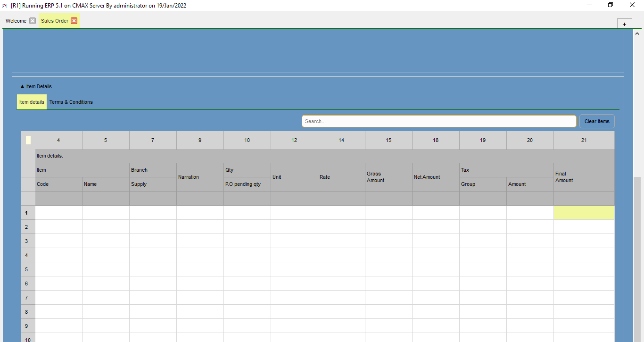Close the Sales Order tab
The image size is (644, 342).
point(74,21)
